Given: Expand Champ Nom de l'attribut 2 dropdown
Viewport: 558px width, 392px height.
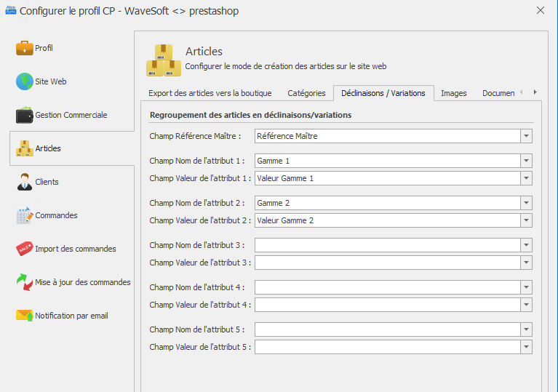Looking at the screenshot, I should (x=526, y=203).
